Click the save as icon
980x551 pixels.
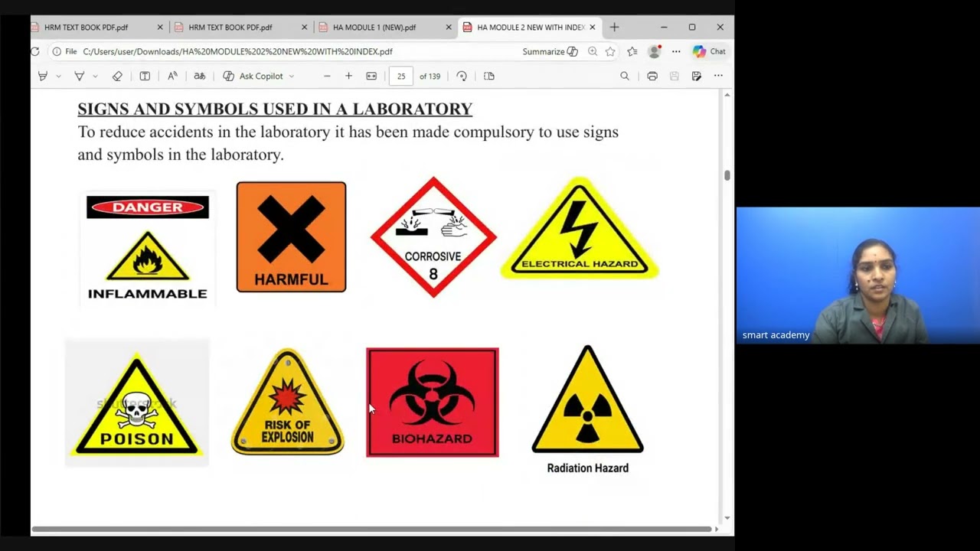click(x=696, y=76)
